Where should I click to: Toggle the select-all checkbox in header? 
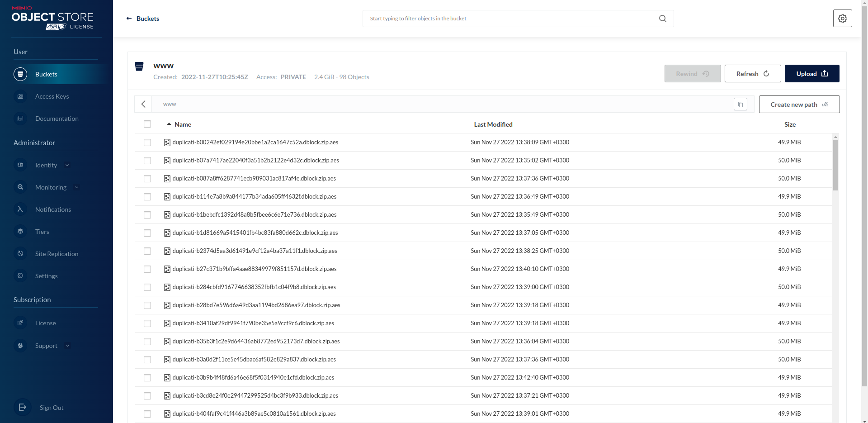[x=147, y=124]
